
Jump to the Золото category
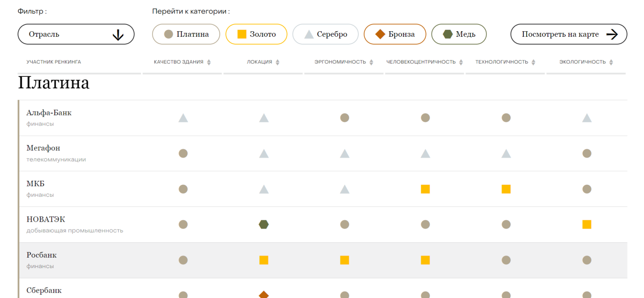[x=256, y=34]
